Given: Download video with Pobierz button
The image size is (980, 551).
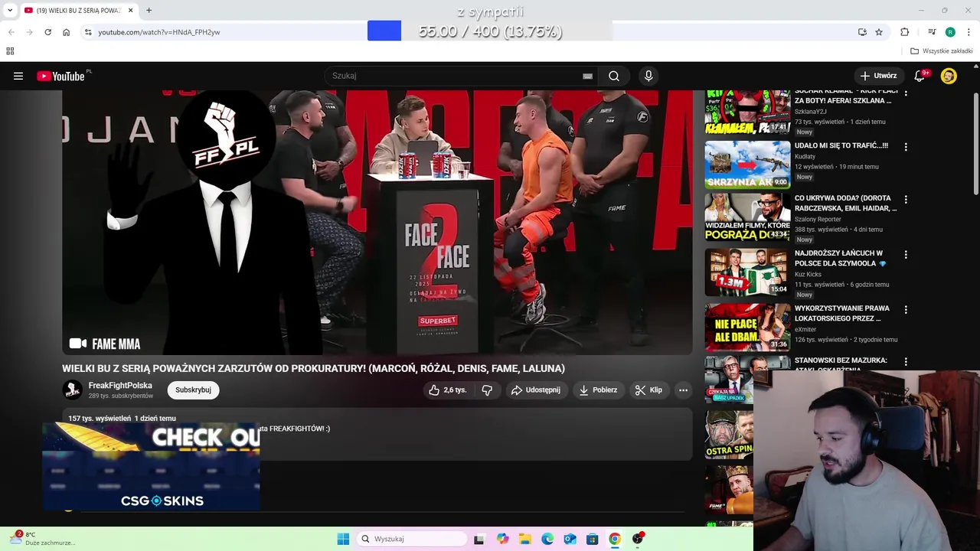Looking at the screenshot, I should pos(598,390).
